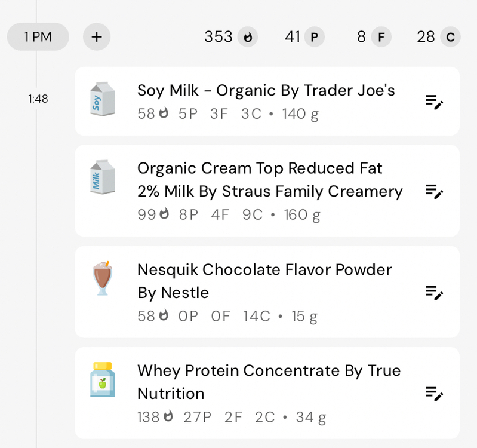This screenshot has height=448, width=477.
Task: Edit the Soy Milk Trader Joe's entry
Action: tap(434, 102)
